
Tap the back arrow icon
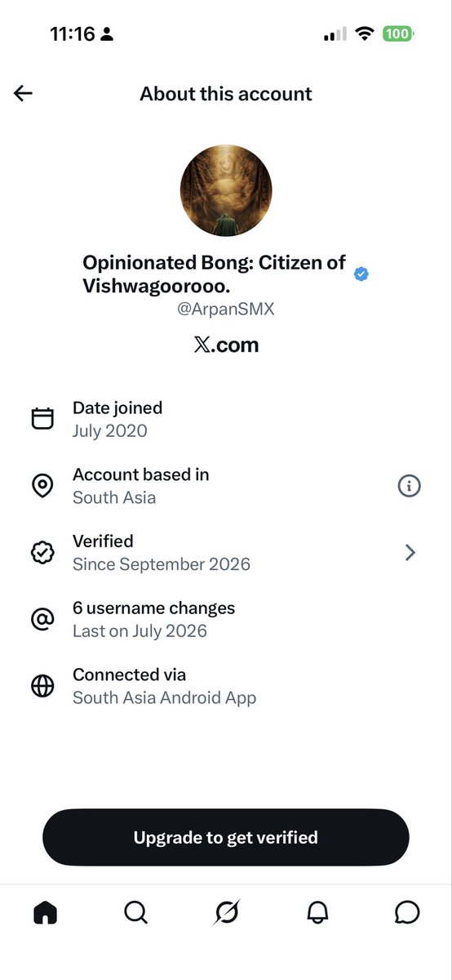[23, 93]
